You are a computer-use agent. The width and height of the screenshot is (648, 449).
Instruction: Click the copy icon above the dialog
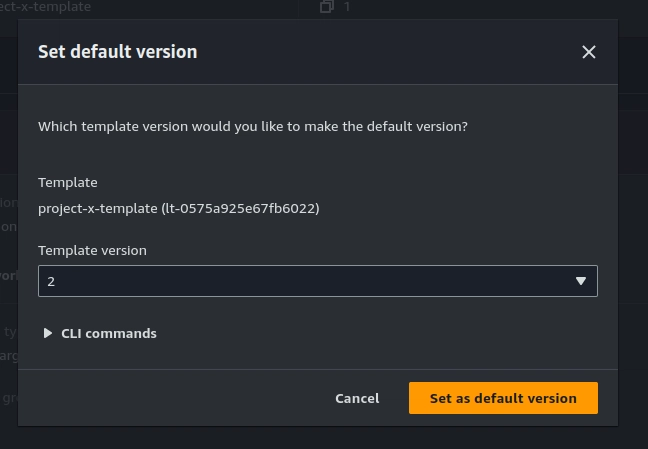pyautogui.click(x=326, y=6)
